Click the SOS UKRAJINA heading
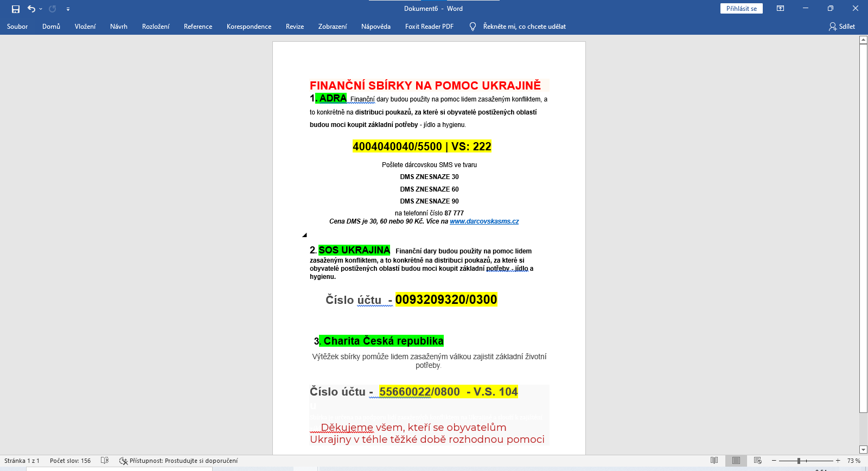The width and height of the screenshot is (868, 471). point(354,250)
